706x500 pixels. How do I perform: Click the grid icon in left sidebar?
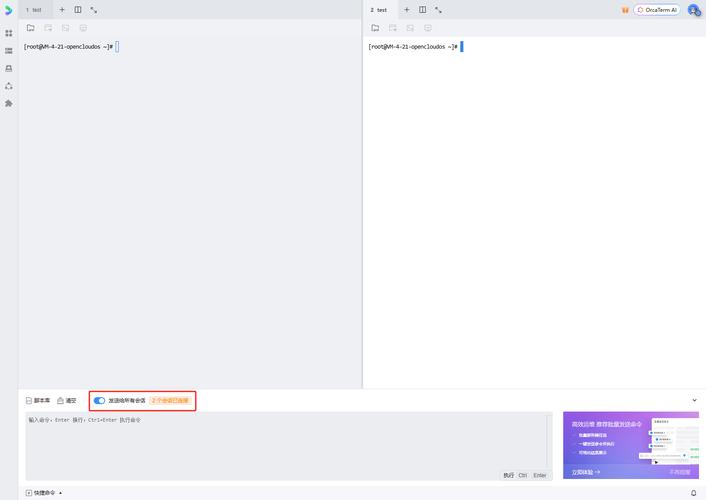tap(9, 33)
